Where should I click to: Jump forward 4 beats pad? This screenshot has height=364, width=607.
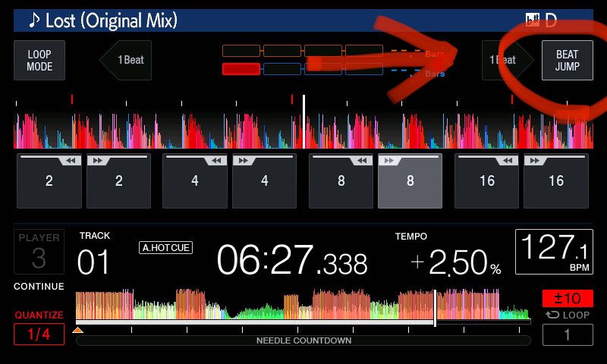[x=264, y=180]
